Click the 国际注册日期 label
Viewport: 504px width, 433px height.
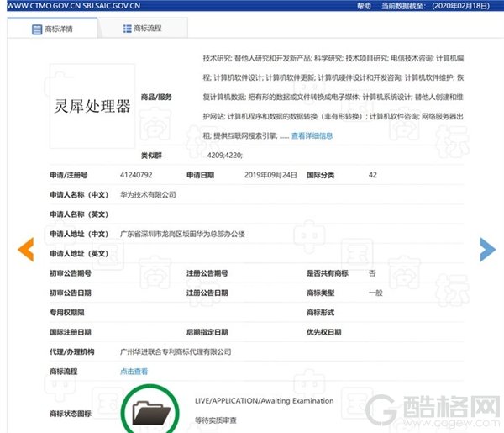71,332
